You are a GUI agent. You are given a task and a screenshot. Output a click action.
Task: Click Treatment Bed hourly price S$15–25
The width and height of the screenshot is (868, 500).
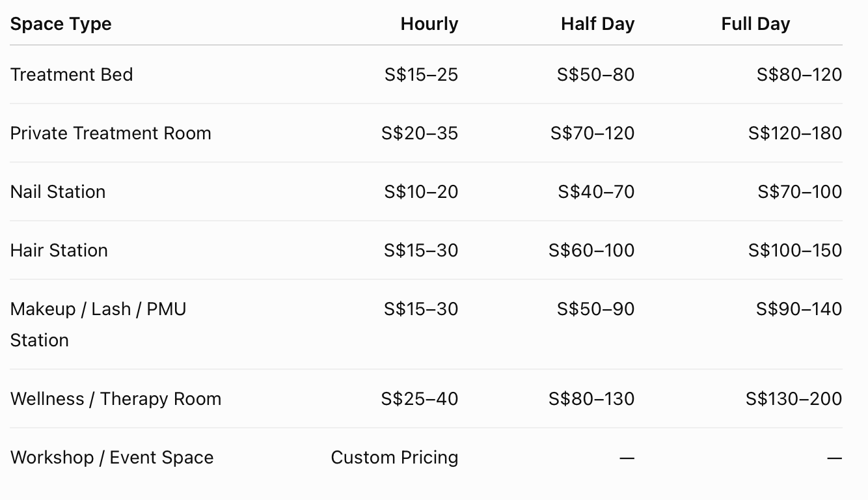[x=421, y=74]
